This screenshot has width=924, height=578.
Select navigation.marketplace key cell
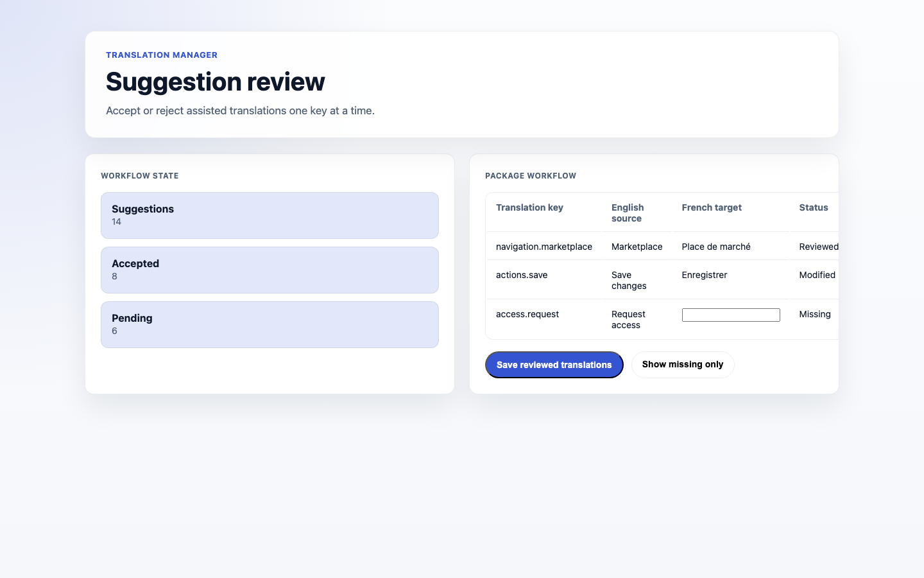click(544, 247)
